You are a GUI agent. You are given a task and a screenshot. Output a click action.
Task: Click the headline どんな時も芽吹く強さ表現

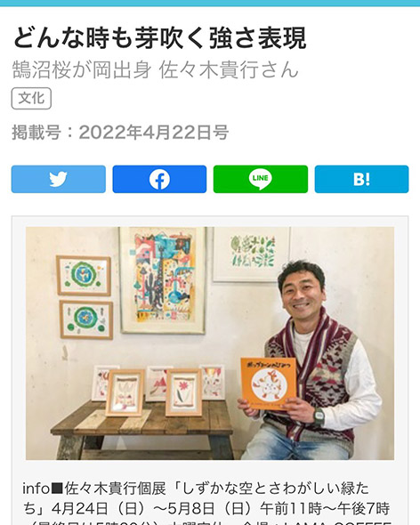tap(159, 38)
